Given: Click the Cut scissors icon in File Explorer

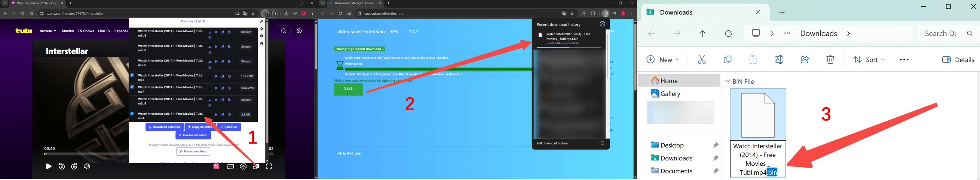Looking at the screenshot, I should click(702, 60).
